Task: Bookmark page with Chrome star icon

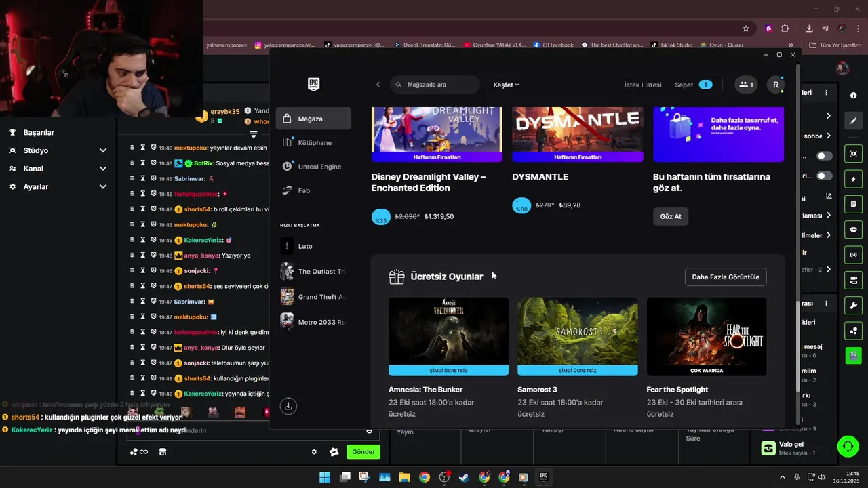Action: tap(746, 28)
